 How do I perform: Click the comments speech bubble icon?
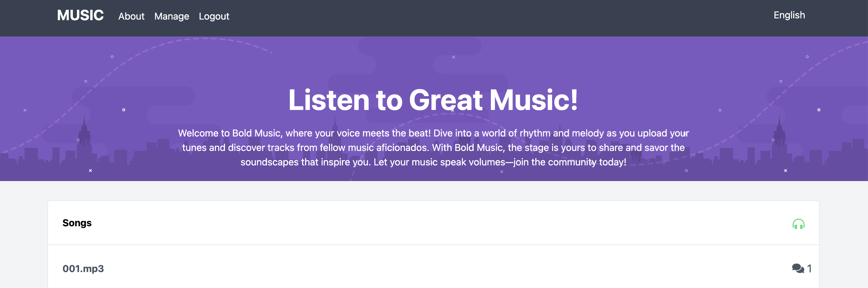[797, 268]
